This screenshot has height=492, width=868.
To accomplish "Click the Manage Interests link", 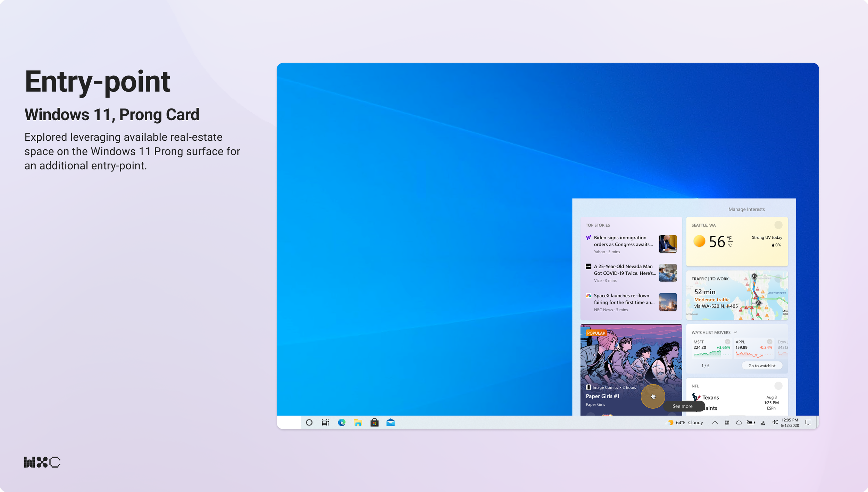I will 746,209.
